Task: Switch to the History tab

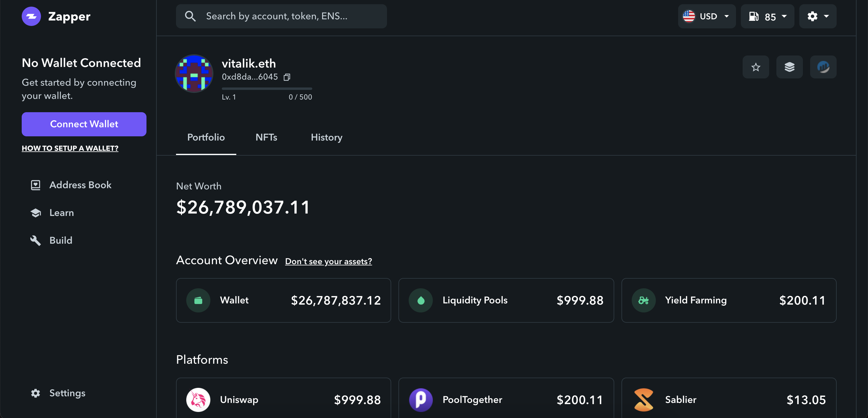Action: 326,137
